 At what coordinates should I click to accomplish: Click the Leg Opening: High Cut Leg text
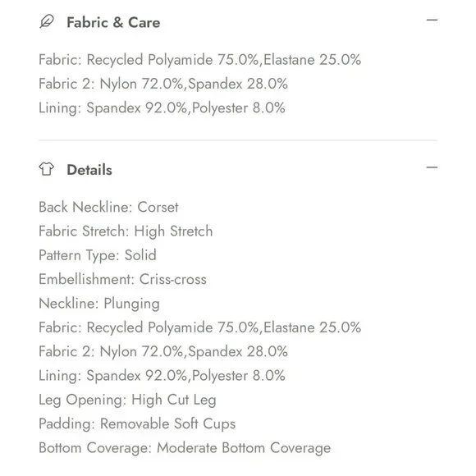click(x=127, y=400)
